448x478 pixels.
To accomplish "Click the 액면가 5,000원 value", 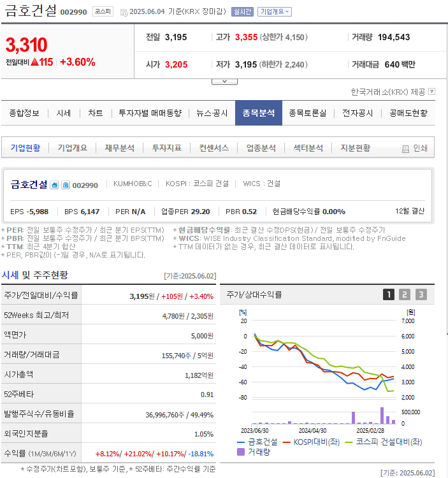I will [202, 336].
